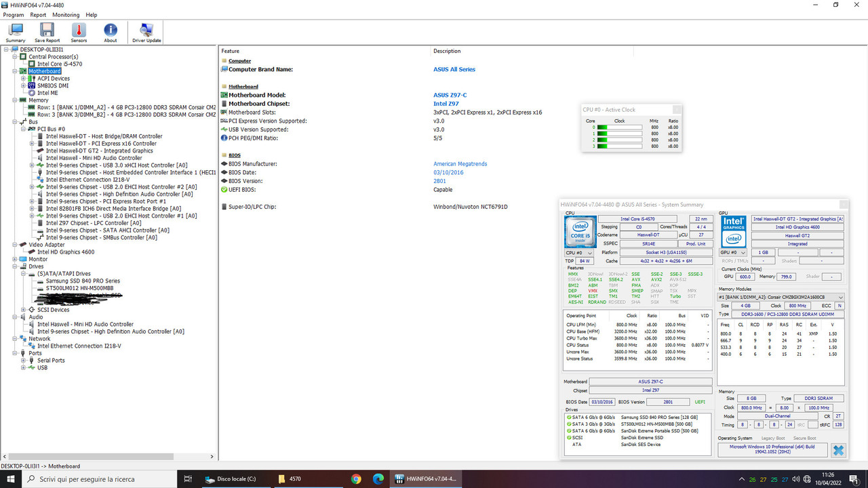Open the About info icon
This screenshot has width=868, height=488.
click(x=110, y=33)
